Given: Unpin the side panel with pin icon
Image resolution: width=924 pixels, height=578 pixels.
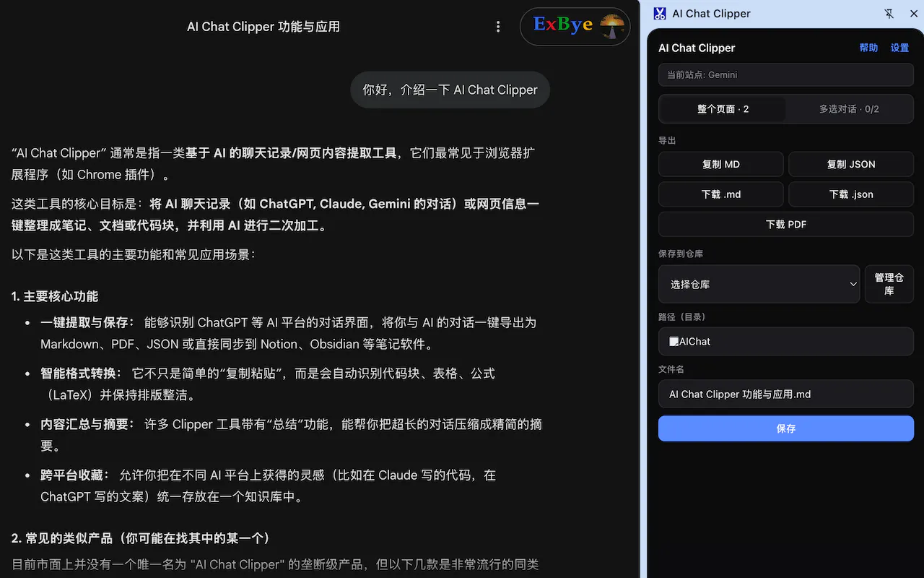Looking at the screenshot, I should (889, 14).
